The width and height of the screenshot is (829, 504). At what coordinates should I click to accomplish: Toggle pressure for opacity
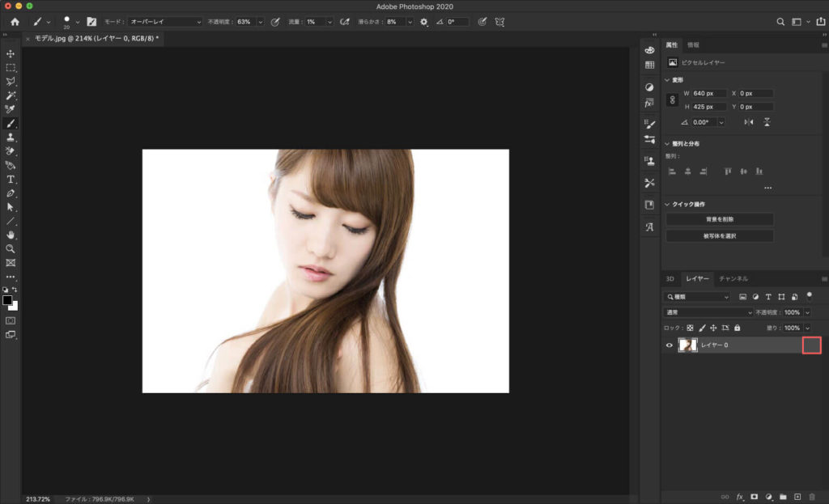(x=275, y=22)
